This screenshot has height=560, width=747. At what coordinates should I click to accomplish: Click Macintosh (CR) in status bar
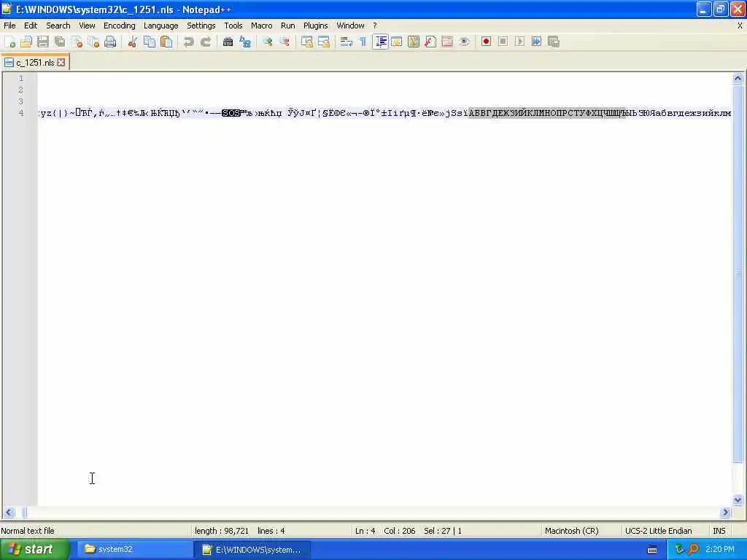click(572, 531)
